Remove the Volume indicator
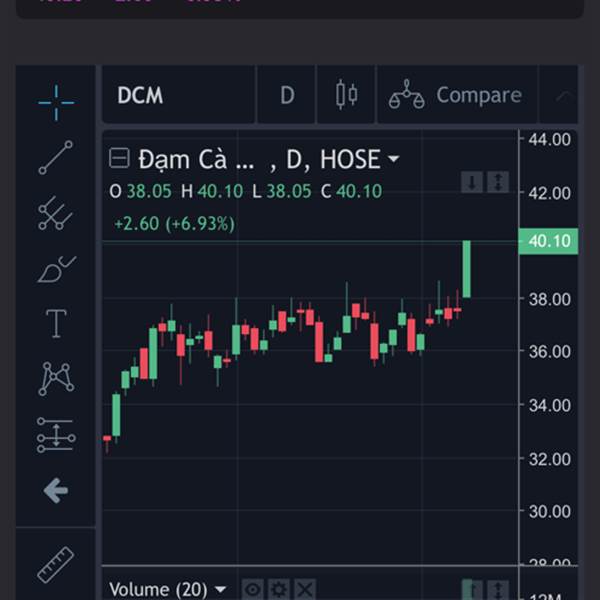The height and width of the screenshot is (600, 600). pyautogui.click(x=305, y=589)
